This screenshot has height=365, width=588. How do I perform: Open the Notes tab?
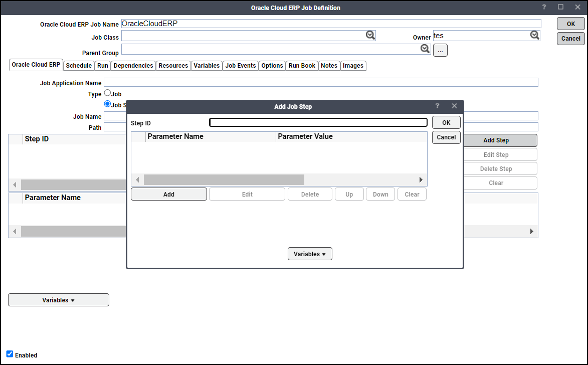coord(329,66)
